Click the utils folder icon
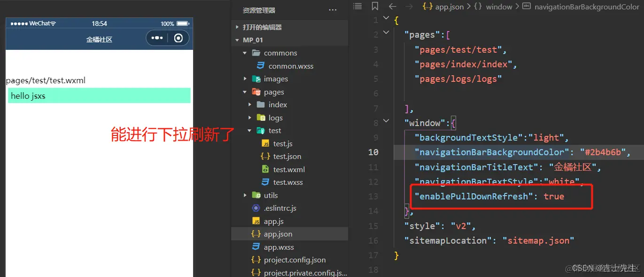644x277 pixels. pos(256,195)
